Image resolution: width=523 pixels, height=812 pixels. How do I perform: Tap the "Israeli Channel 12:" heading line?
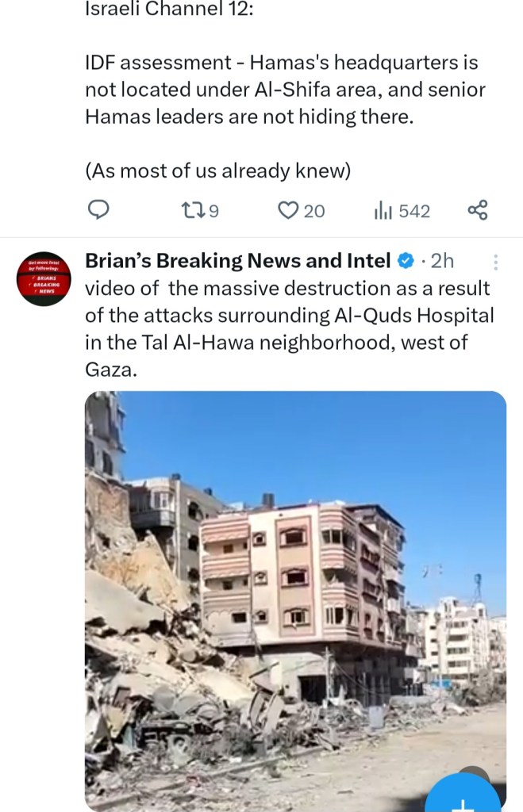(170, 8)
